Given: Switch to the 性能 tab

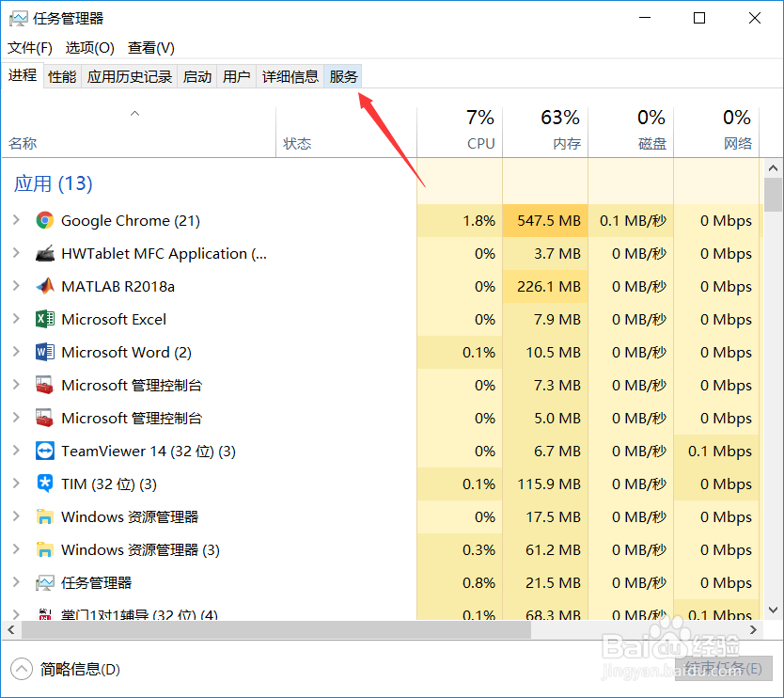Looking at the screenshot, I should coord(62,76).
